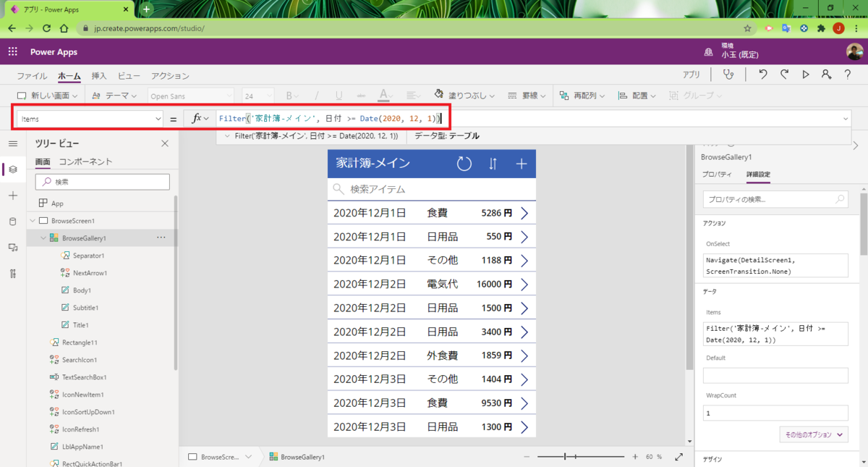
Task: Open the ビュー menu tab
Action: pyautogui.click(x=129, y=76)
